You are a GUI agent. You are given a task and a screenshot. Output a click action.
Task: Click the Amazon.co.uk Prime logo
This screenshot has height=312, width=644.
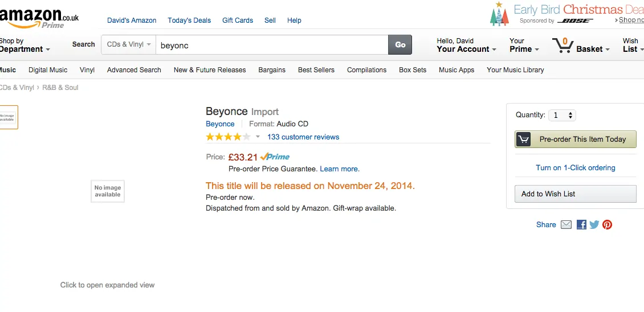pos(40,18)
